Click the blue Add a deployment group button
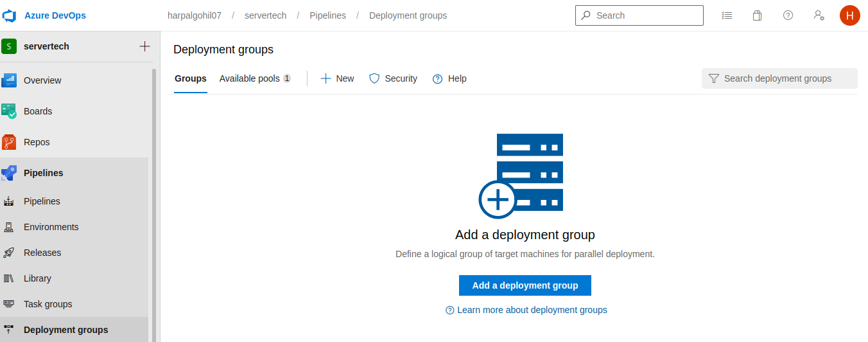868x342 pixels. point(525,285)
